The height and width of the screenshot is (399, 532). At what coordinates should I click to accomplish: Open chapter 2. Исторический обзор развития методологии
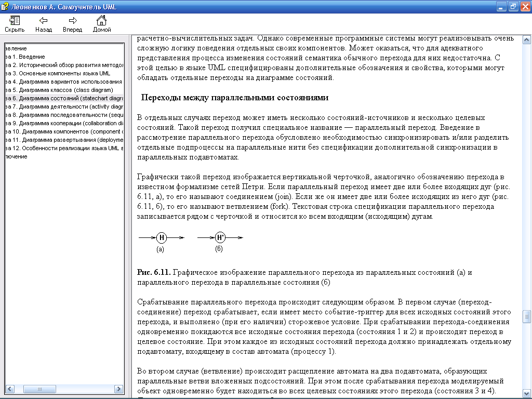tap(64, 65)
